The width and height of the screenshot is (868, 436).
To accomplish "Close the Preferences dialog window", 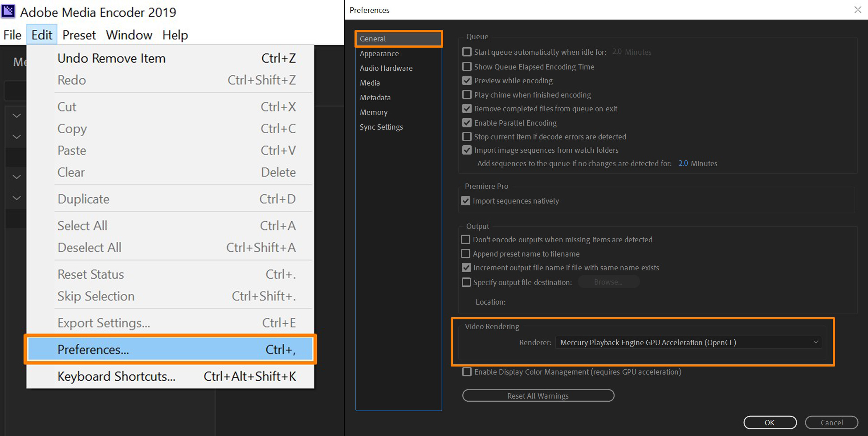I will pos(858,10).
